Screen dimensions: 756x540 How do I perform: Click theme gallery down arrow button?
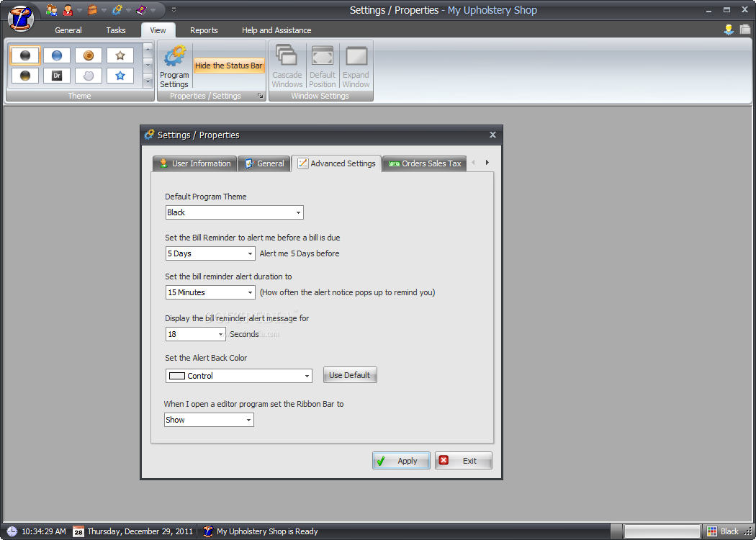coord(148,65)
